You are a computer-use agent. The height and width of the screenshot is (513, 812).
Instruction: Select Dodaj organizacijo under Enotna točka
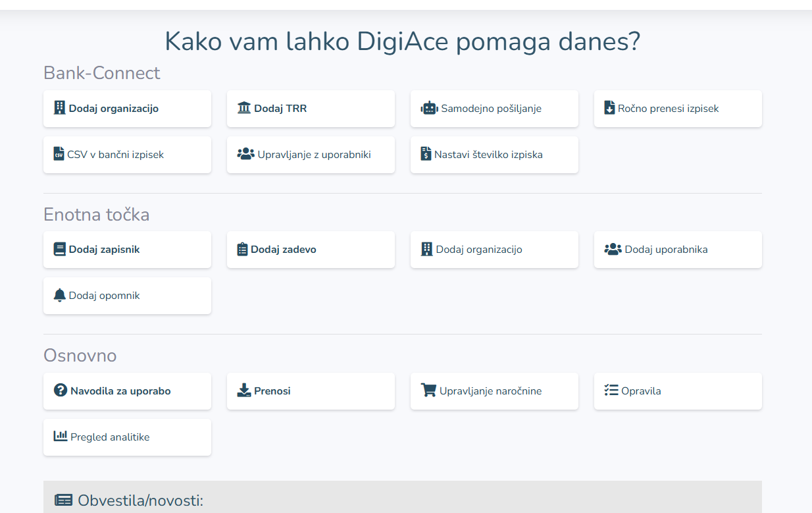[x=494, y=250]
